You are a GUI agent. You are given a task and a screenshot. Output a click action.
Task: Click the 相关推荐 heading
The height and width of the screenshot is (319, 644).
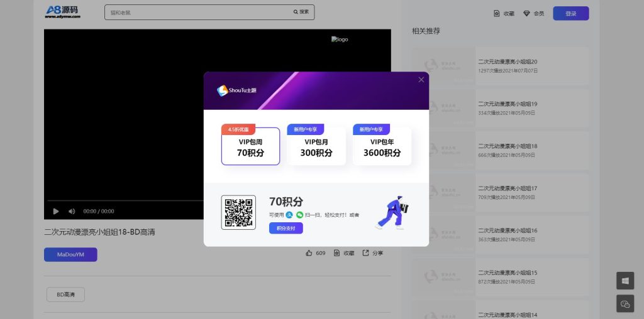click(426, 31)
